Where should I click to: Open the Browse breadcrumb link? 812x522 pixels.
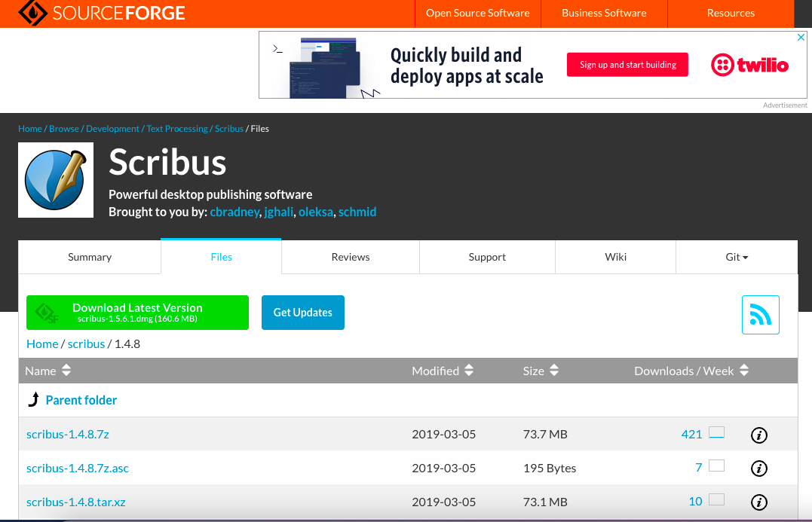click(63, 128)
